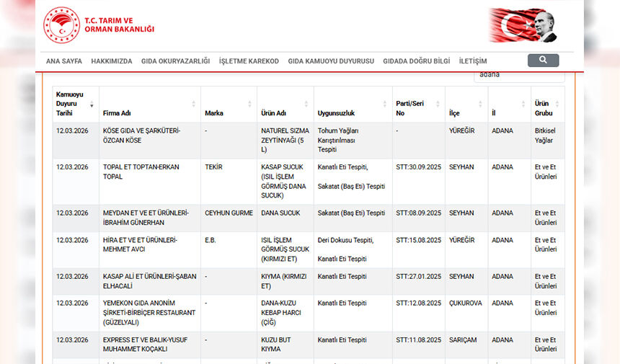620x364 pixels.
Task: Open GIDADA DOĞRU BİLGİ page
Action: point(417,61)
